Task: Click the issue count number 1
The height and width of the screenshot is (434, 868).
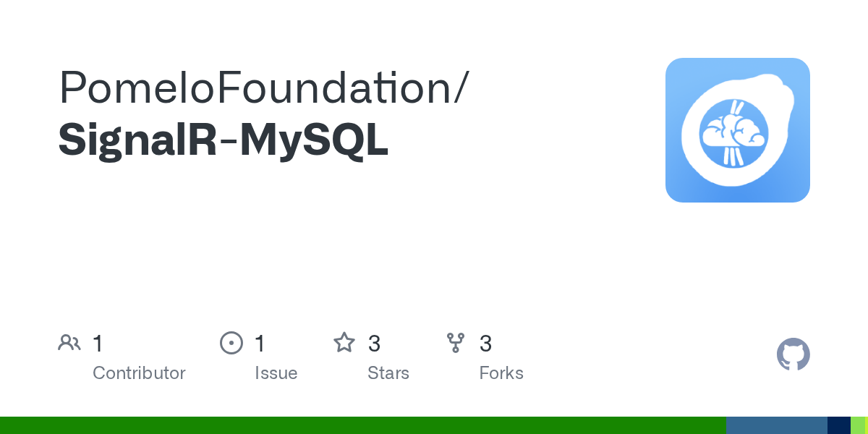Action: (260, 344)
